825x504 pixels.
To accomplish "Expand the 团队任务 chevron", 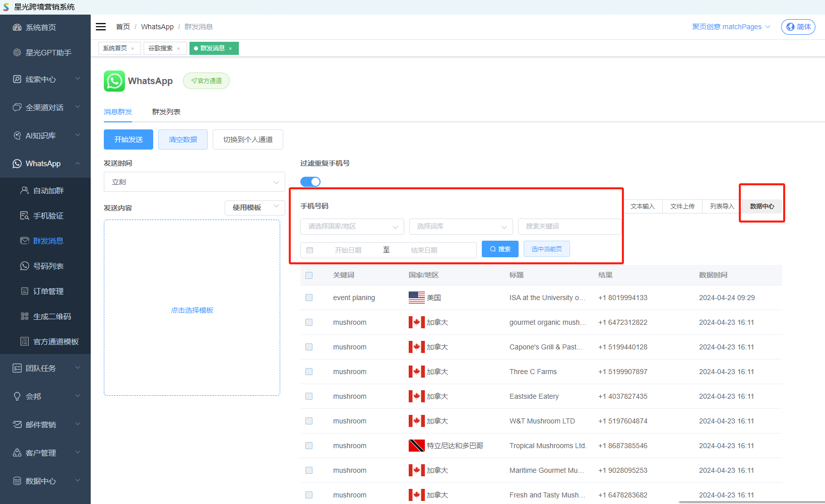I will [78, 368].
